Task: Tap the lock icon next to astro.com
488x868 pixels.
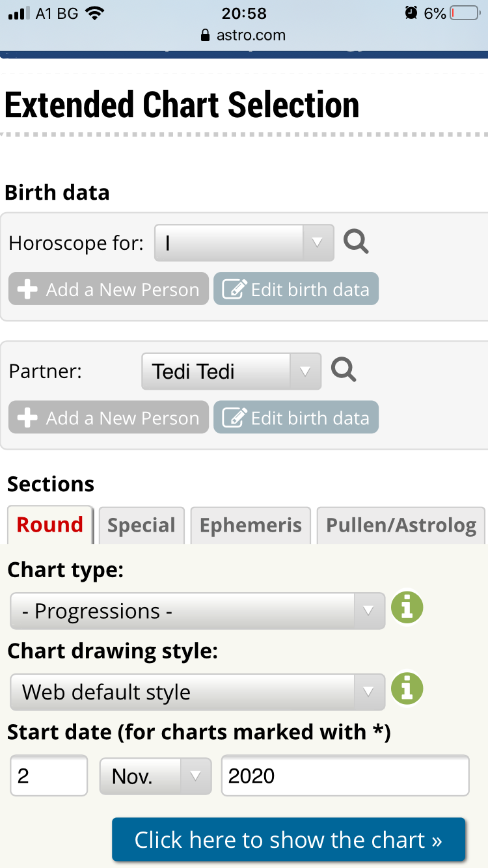Action: 206,35
